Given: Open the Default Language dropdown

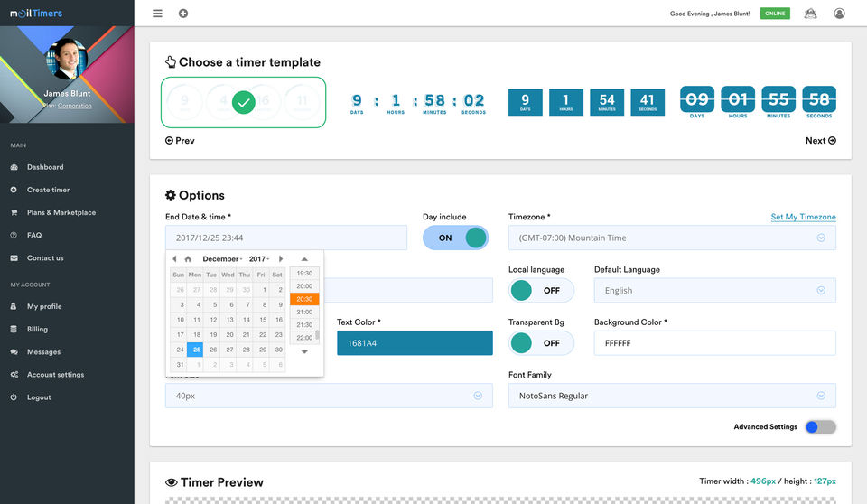Looking at the screenshot, I should click(x=715, y=291).
